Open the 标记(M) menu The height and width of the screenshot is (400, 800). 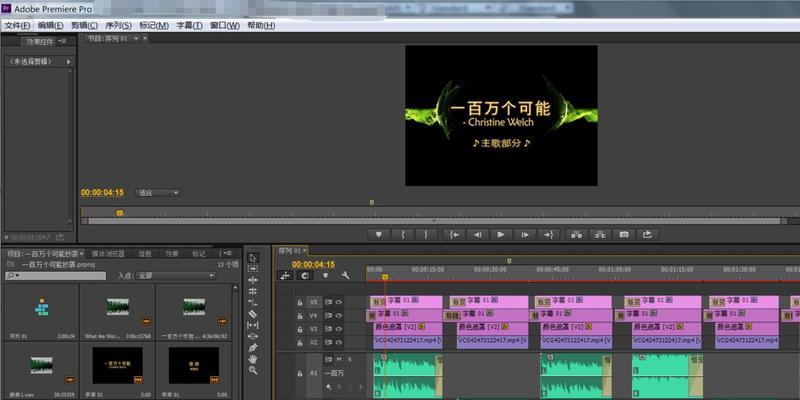pyautogui.click(x=154, y=26)
